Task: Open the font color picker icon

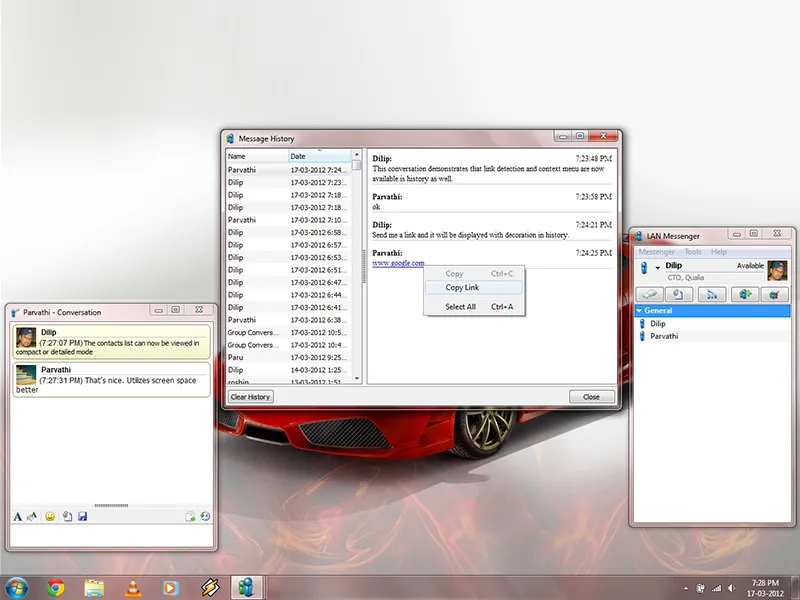Action: click(x=32, y=516)
